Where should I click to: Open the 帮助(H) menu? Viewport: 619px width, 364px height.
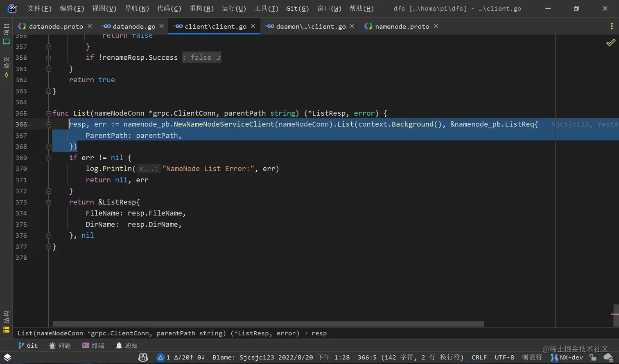pos(361,8)
